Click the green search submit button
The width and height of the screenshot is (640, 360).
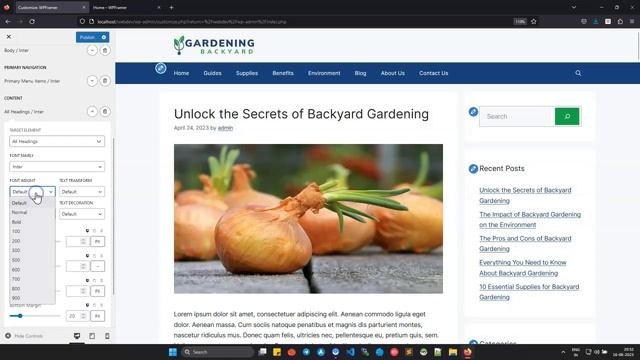coord(567,116)
